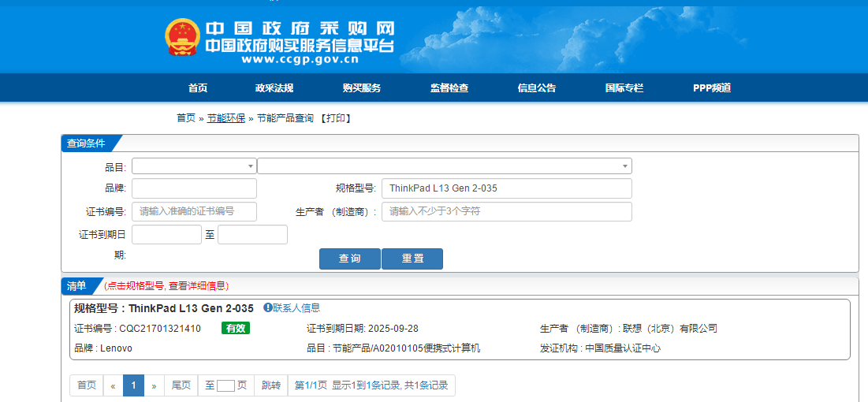The width and height of the screenshot is (868, 402).
Task: Open 信息公告 navigation item
Action: click(x=536, y=88)
